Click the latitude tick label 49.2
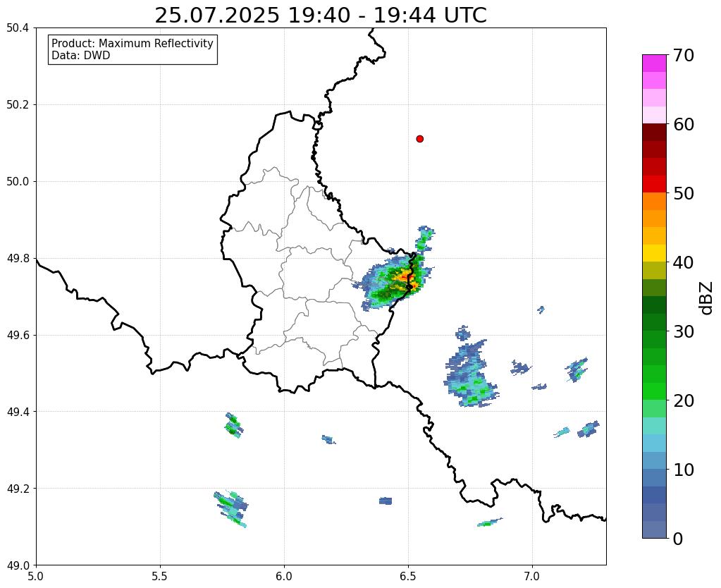The width and height of the screenshot is (721, 588). [x=18, y=489]
